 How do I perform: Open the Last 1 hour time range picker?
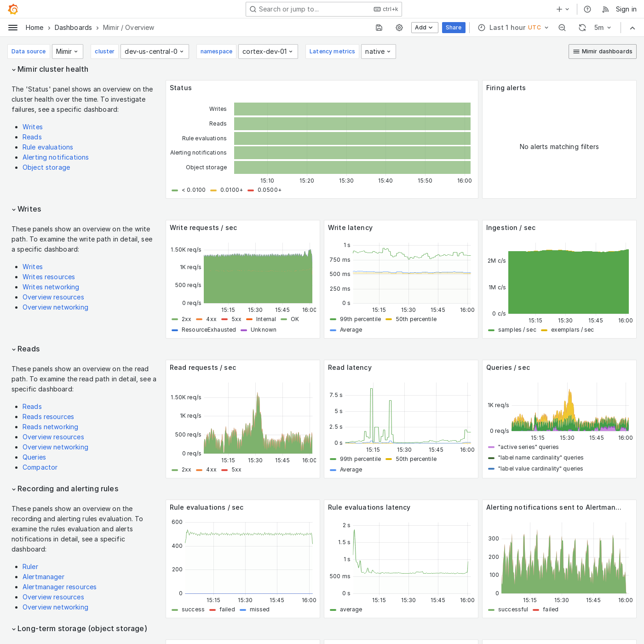click(x=513, y=28)
